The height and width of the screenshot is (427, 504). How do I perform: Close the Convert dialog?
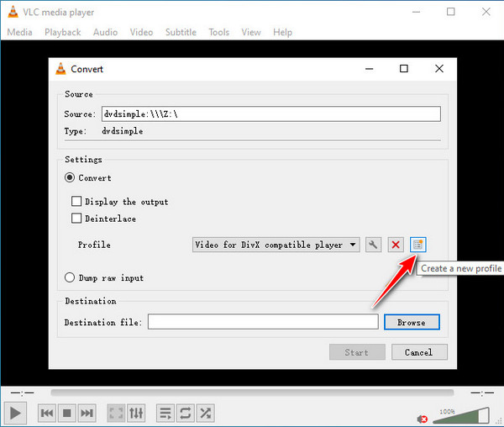pyautogui.click(x=439, y=68)
